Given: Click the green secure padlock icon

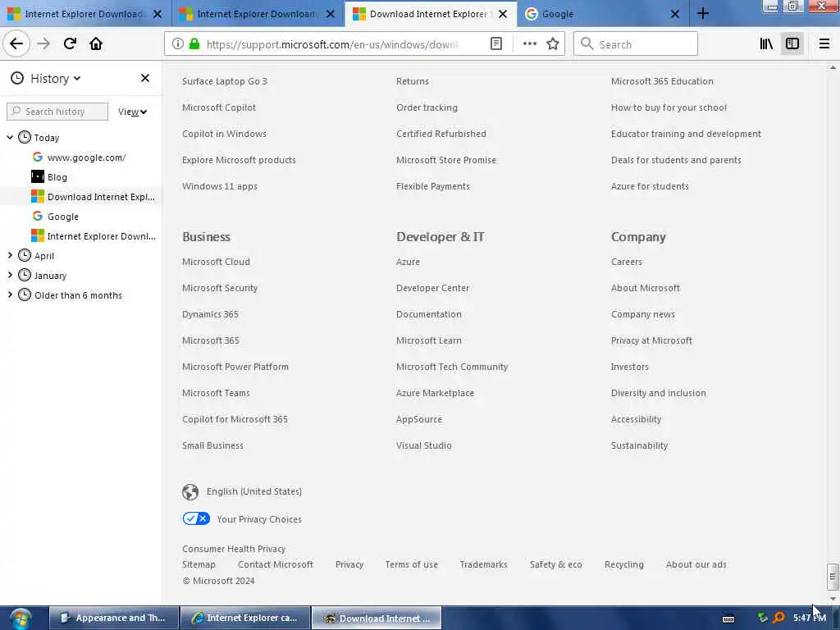Looking at the screenshot, I should click(x=194, y=44).
